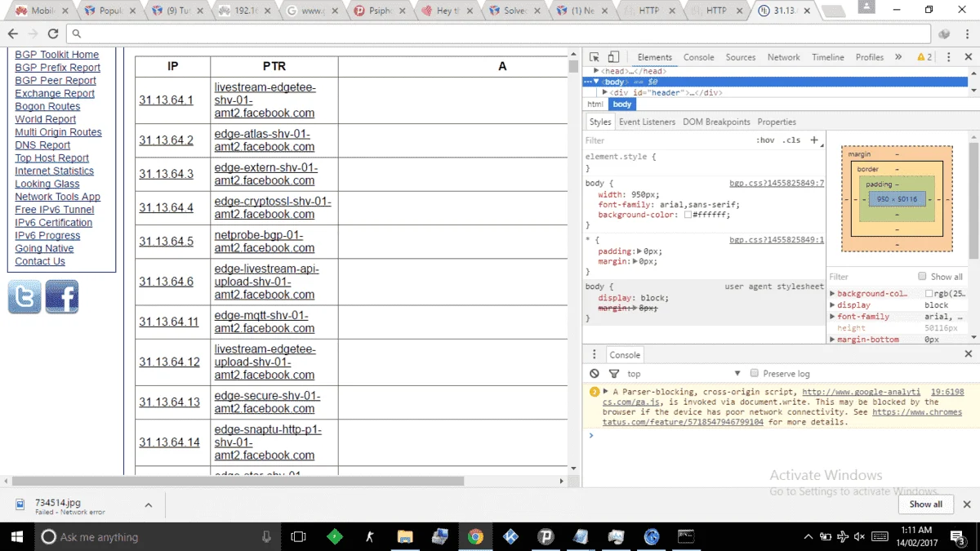Open the console execution context dropdown
The height and width of the screenshot is (551, 980).
(684, 374)
